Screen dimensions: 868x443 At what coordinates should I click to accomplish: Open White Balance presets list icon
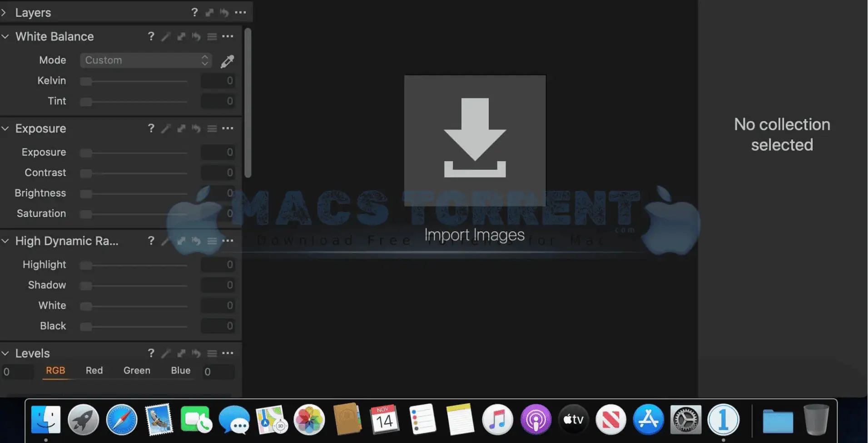(x=212, y=36)
